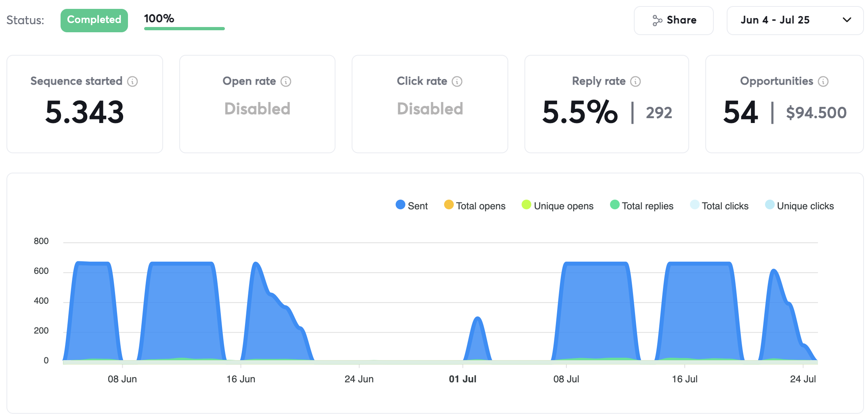Hide the Unique opens series
This screenshot has width=868, height=417.
(557, 206)
